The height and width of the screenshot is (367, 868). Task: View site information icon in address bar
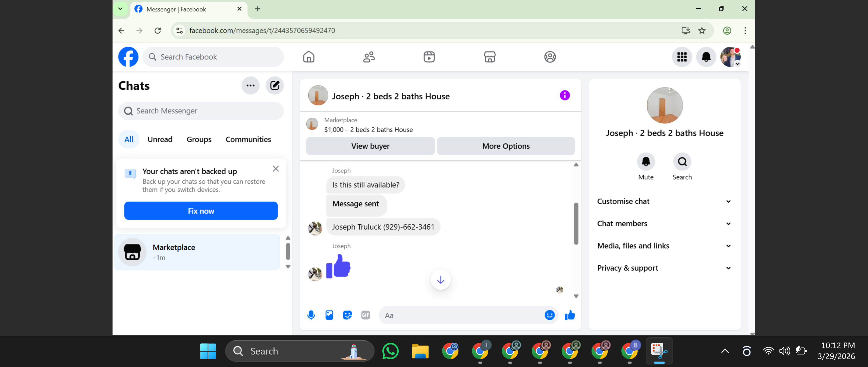click(x=180, y=31)
